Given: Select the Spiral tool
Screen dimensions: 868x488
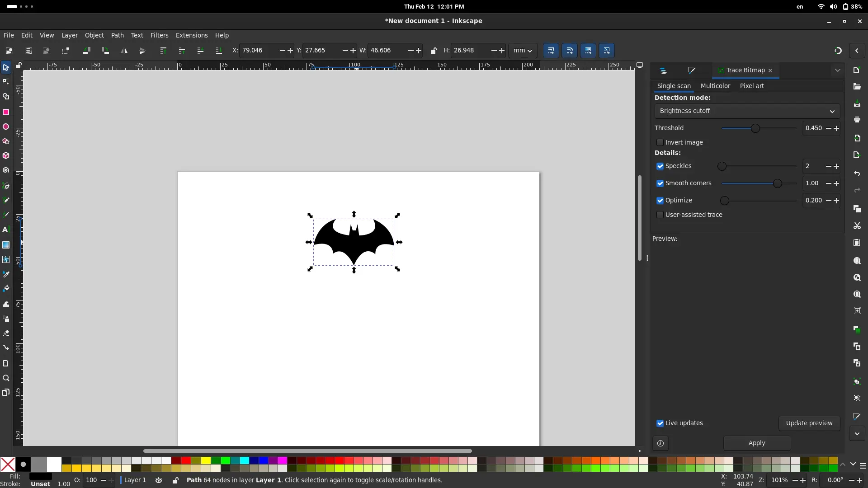Looking at the screenshot, I should [6, 170].
